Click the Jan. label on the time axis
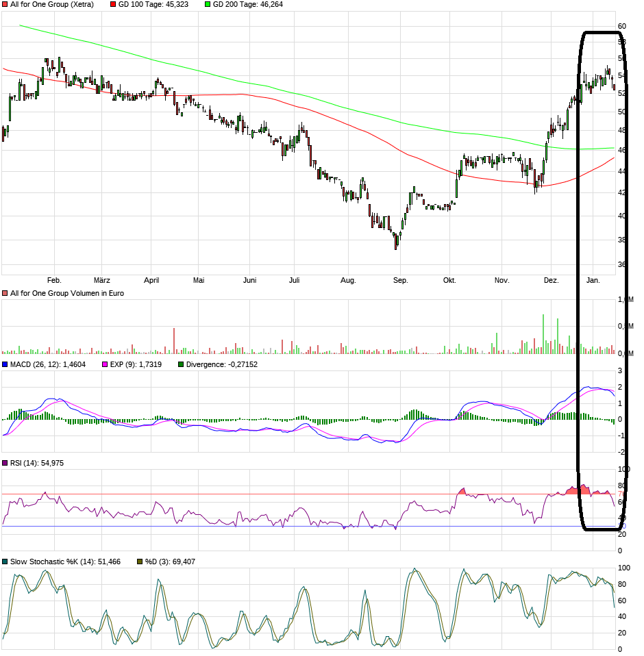The image size is (644, 656). point(593,280)
